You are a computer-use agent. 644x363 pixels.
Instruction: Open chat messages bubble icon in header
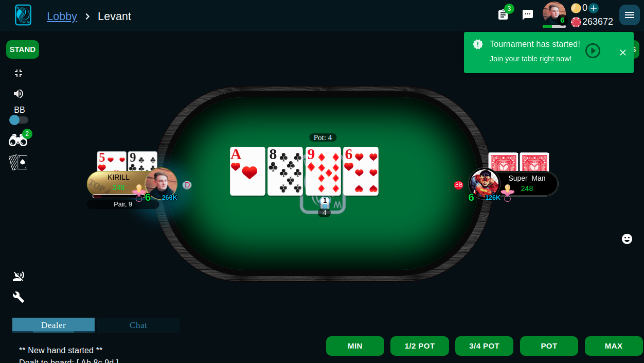pyautogui.click(x=528, y=15)
